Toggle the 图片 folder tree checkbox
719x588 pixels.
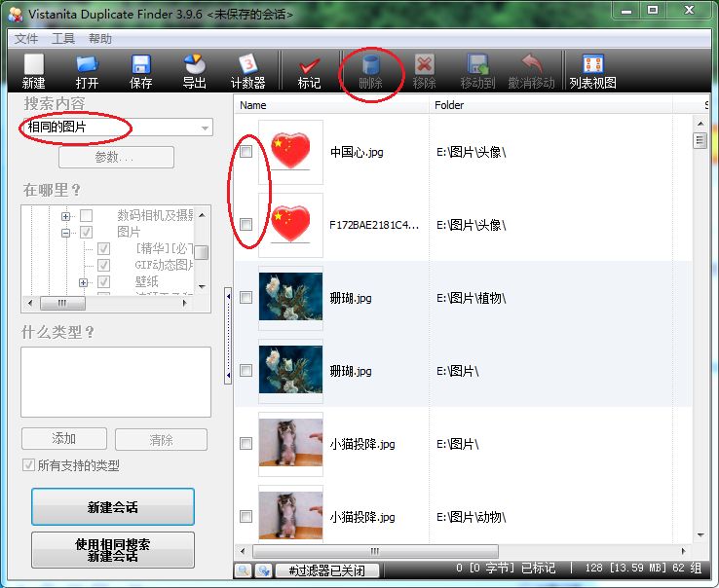86,233
